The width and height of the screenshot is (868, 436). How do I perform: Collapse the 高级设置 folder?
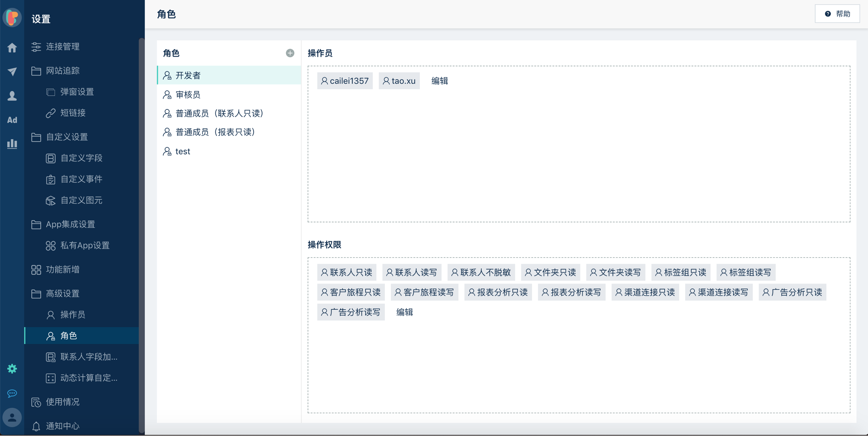(x=62, y=294)
